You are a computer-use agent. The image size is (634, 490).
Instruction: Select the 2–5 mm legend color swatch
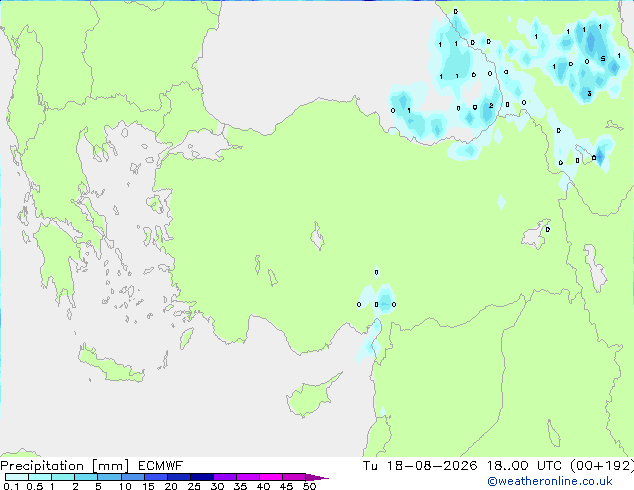click(86, 477)
